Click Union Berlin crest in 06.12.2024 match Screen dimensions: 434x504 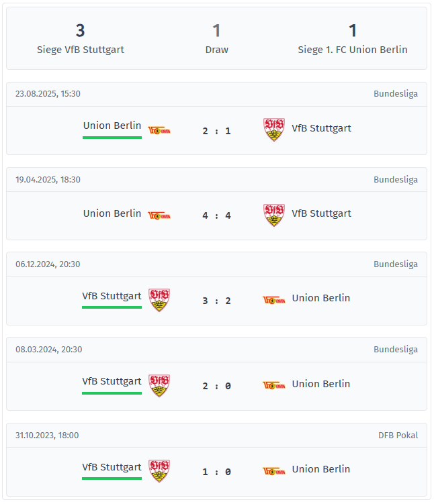(273, 300)
